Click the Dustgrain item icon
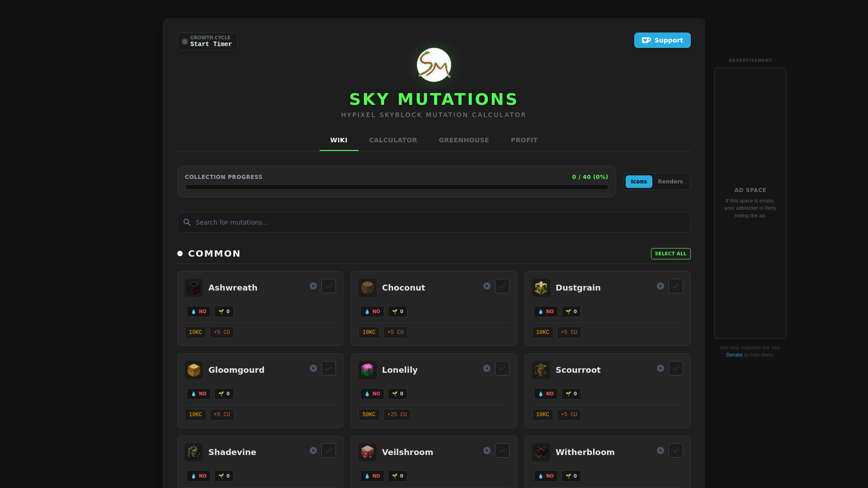 (x=541, y=288)
